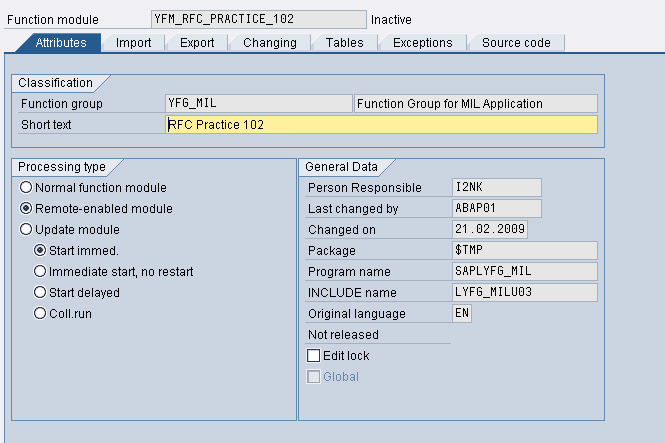Open the Import tab
Image resolution: width=665 pixels, height=443 pixels.
pyautogui.click(x=133, y=43)
